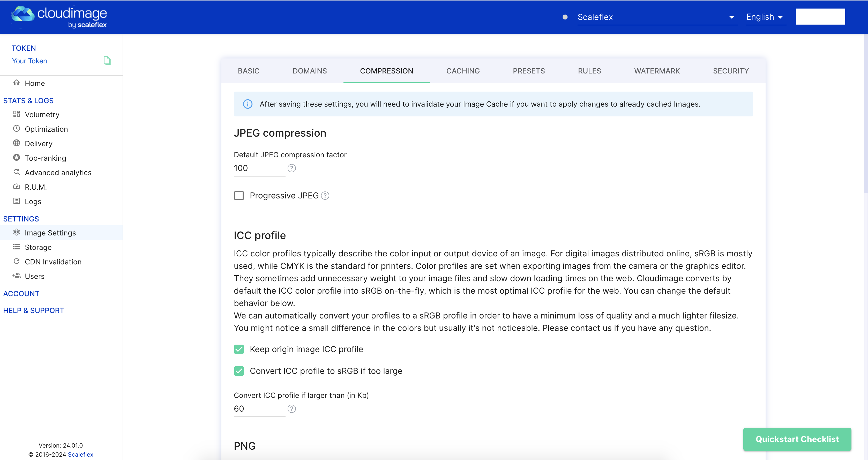Open the Scaleflex project dropdown
This screenshot has width=868, height=460.
click(x=657, y=17)
